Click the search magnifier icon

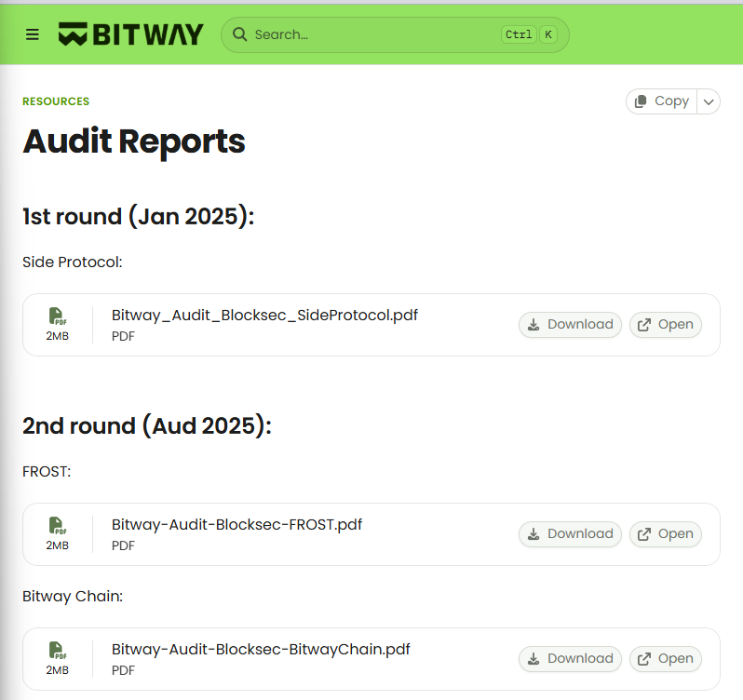click(240, 34)
